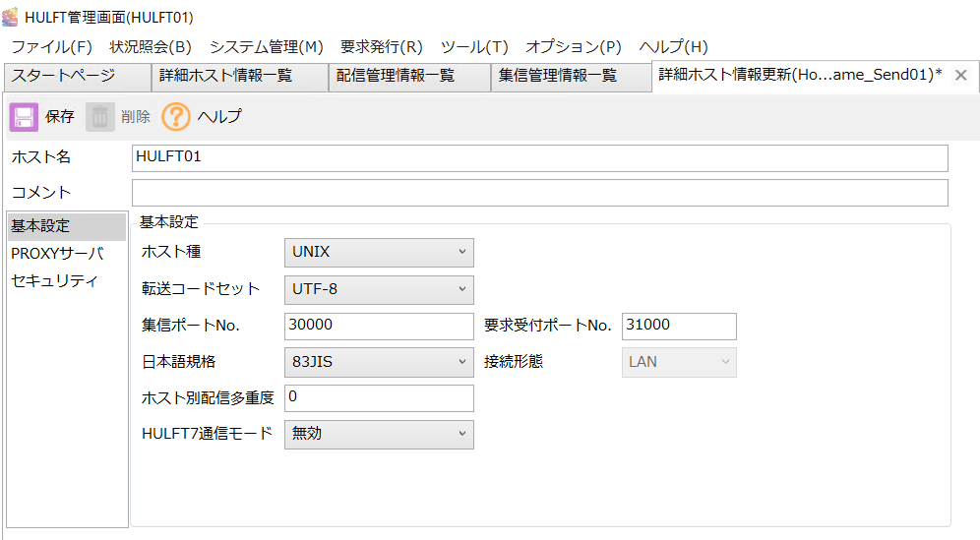Open the ホスト種 dropdown showing UNIX
Screen dimensions: 980x540
click(379, 253)
